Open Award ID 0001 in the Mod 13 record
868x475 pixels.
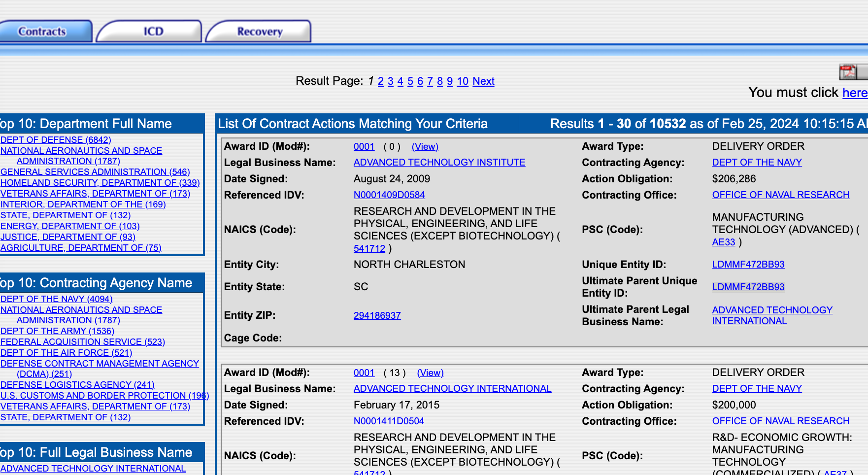coord(364,373)
